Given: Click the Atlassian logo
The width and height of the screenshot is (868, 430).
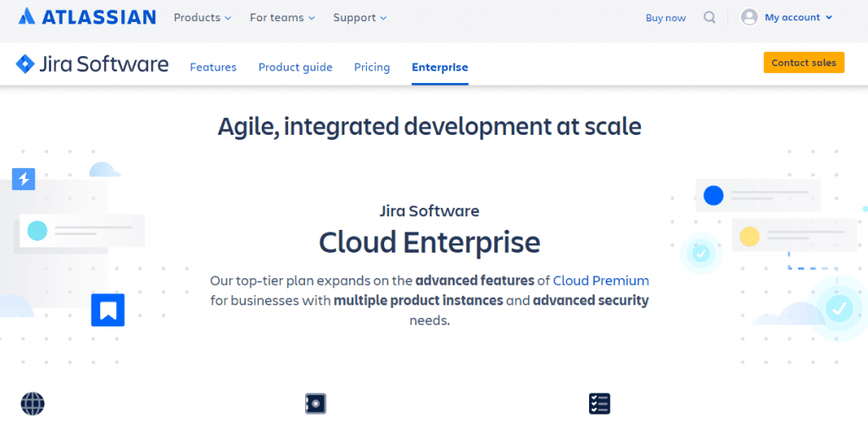Looking at the screenshot, I should (x=87, y=17).
